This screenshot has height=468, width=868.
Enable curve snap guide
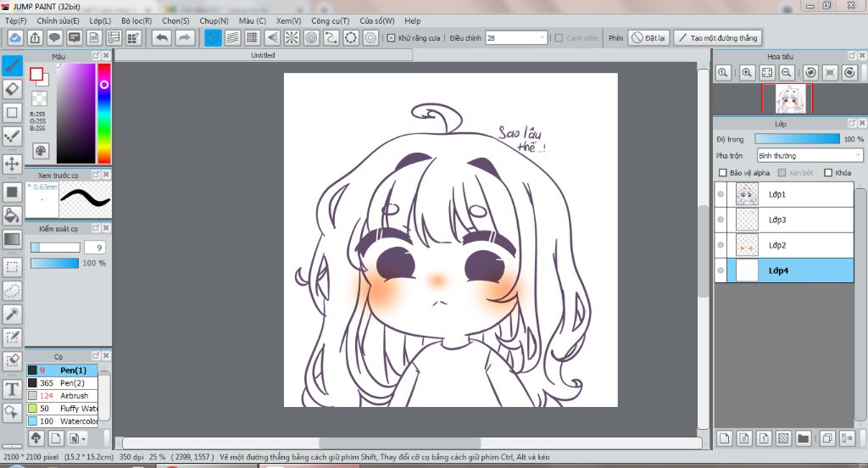(331, 37)
